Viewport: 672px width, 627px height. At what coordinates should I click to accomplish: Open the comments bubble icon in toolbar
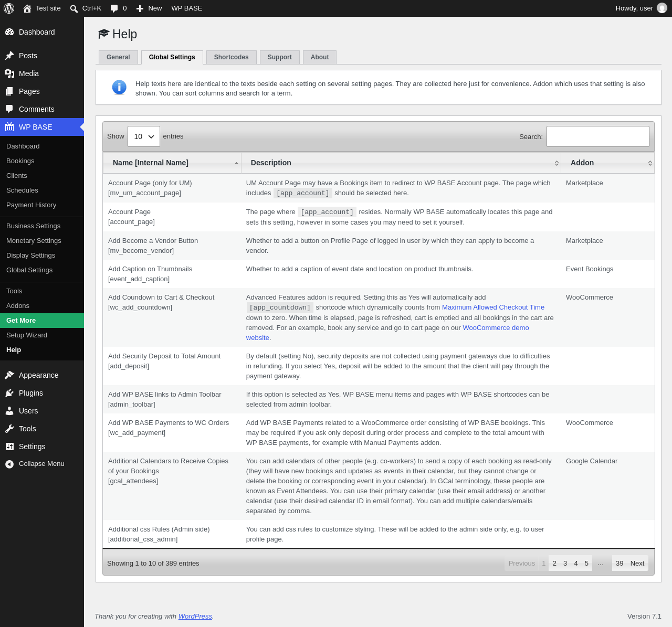(x=114, y=8)
